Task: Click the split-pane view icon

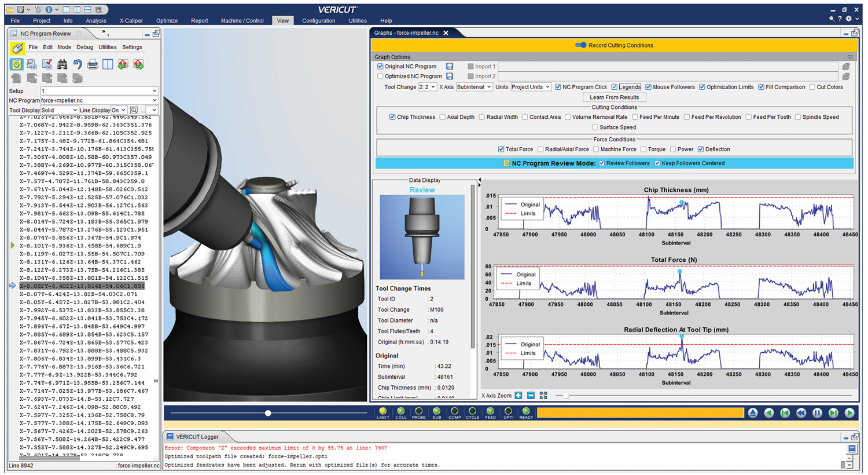Action: [x=108, y=64]
